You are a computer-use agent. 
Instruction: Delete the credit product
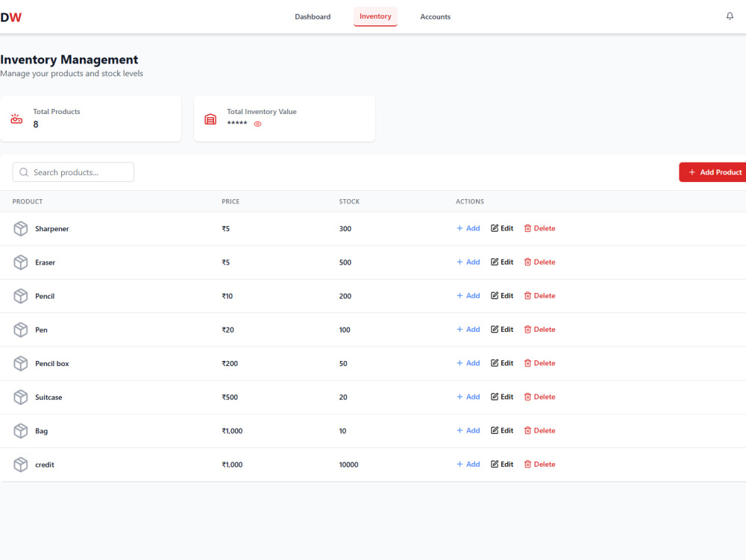point(539,465)
